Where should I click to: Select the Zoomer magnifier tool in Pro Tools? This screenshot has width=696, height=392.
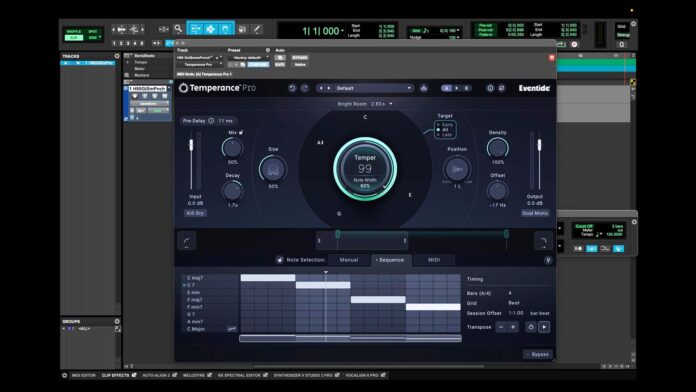click(178, 29)
